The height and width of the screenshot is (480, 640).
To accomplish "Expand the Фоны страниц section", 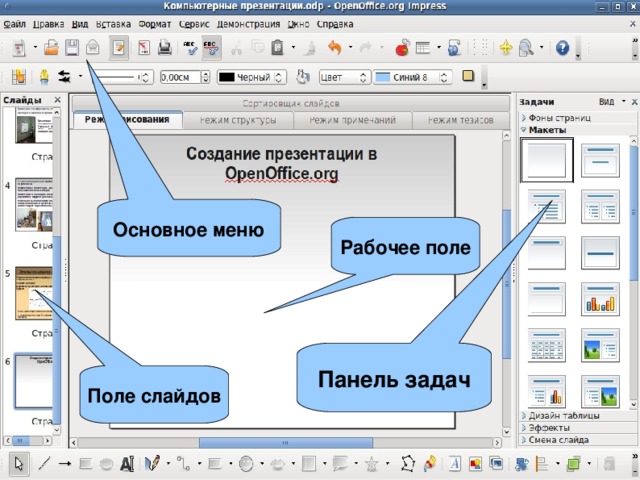I will pos(560,118).
